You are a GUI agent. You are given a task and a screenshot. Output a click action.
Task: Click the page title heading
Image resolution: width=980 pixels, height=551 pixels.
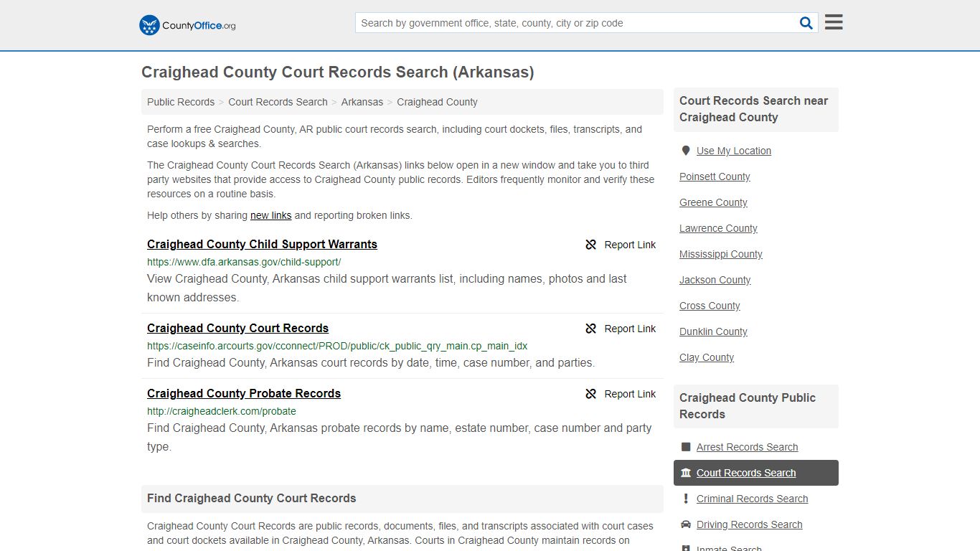click(x=338, y=72)
